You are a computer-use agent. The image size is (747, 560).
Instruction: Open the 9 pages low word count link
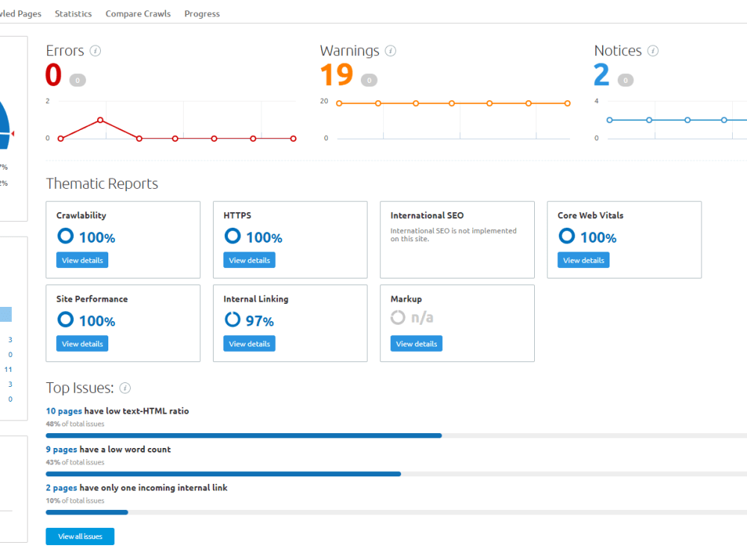(61, 449)
